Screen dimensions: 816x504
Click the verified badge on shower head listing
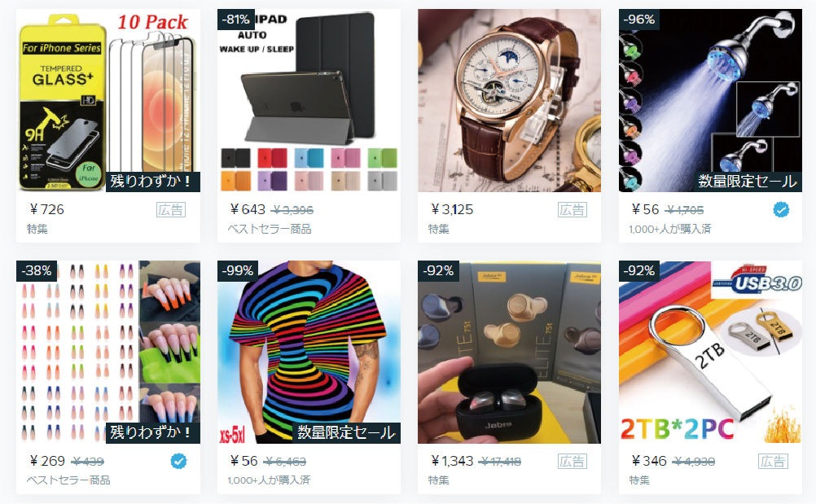click(x=781, y=209)
